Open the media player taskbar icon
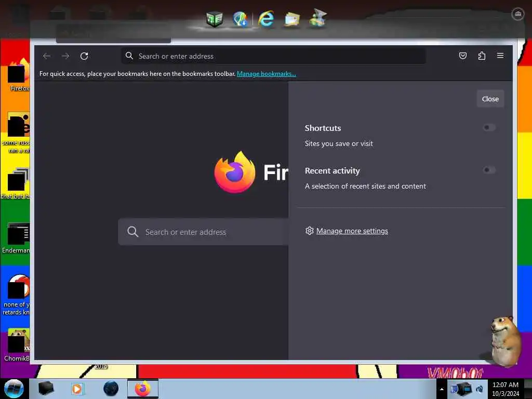Viewport: 532px width, 399px height. tap(77, 389)
